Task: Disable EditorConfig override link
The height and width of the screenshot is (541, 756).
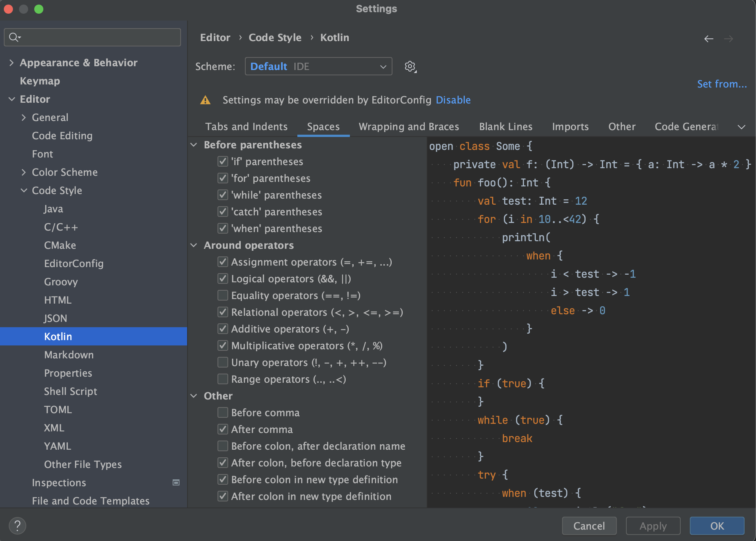Action: (453, 100)
